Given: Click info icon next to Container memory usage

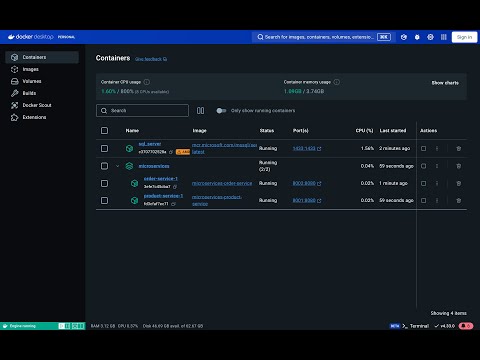Looking at the screenshot, I should 337,82.
